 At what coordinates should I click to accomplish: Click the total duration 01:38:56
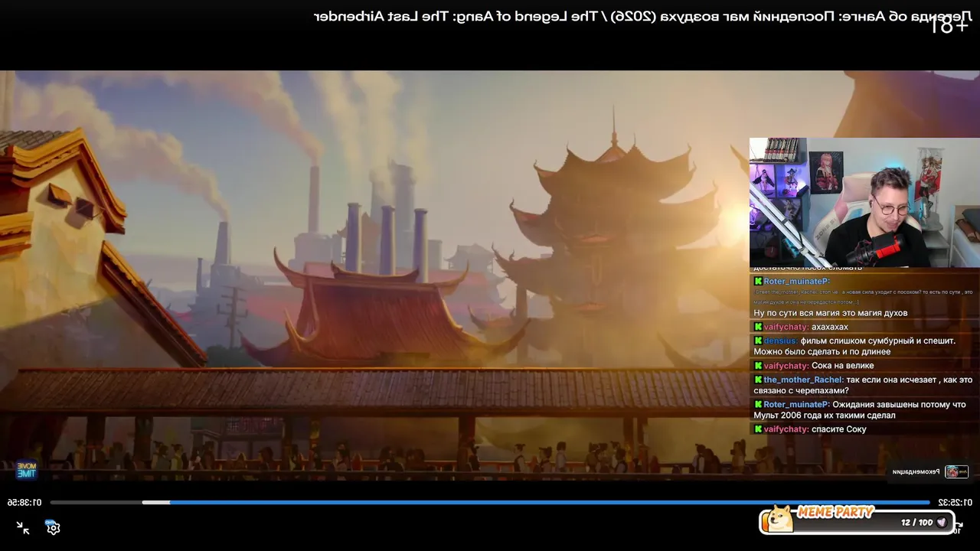24,503
